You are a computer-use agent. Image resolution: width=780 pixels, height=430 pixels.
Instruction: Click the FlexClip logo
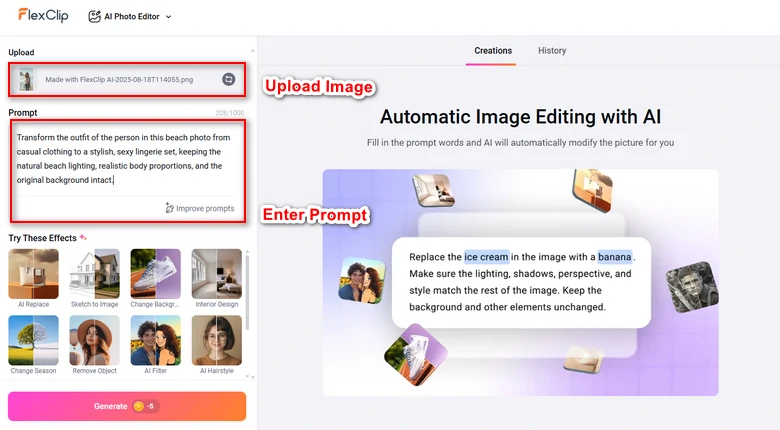tap(43, 15)
